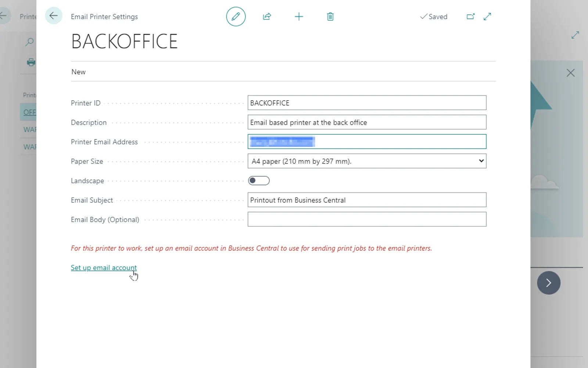Open the Paper Size dropdown

(367, 161)
